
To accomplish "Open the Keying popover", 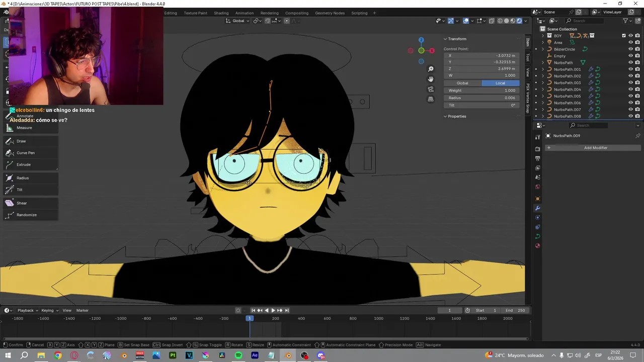I will [x=49, y=310].
